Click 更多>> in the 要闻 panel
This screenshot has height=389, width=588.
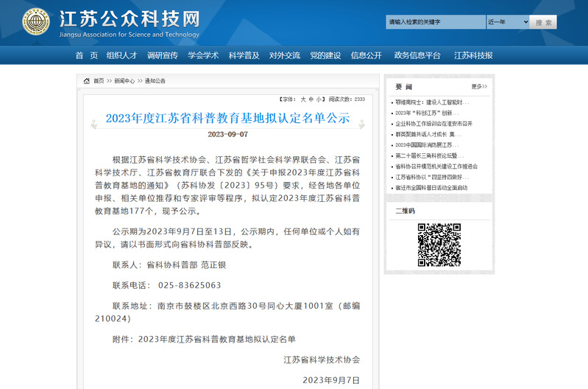(479, 86)
